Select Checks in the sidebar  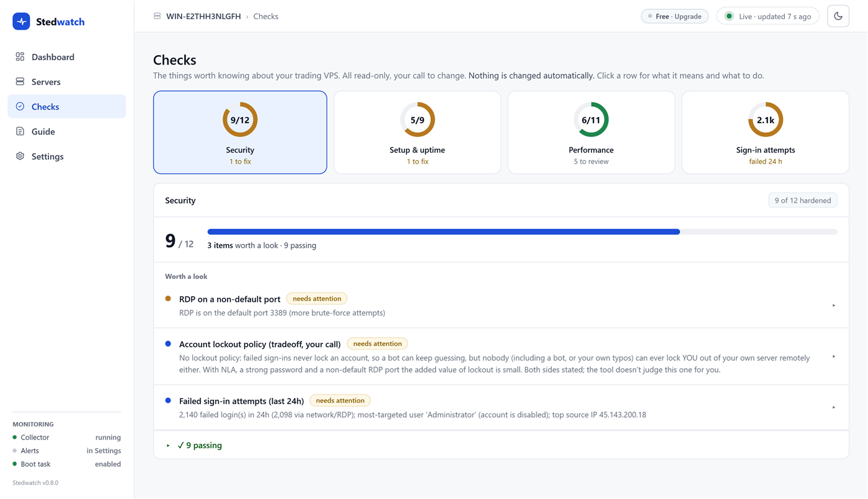click(66, 106)
